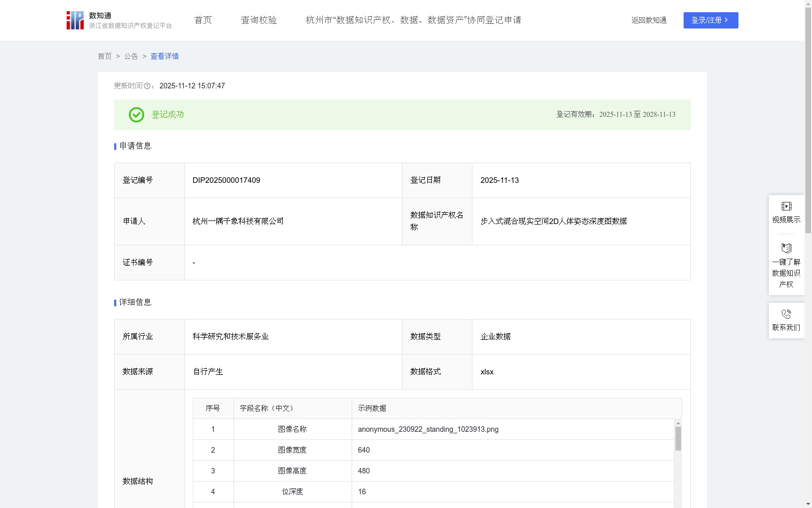
Task: Select applicant 杭州一隅千象科技有限公司
Action: tap(238, 221)
